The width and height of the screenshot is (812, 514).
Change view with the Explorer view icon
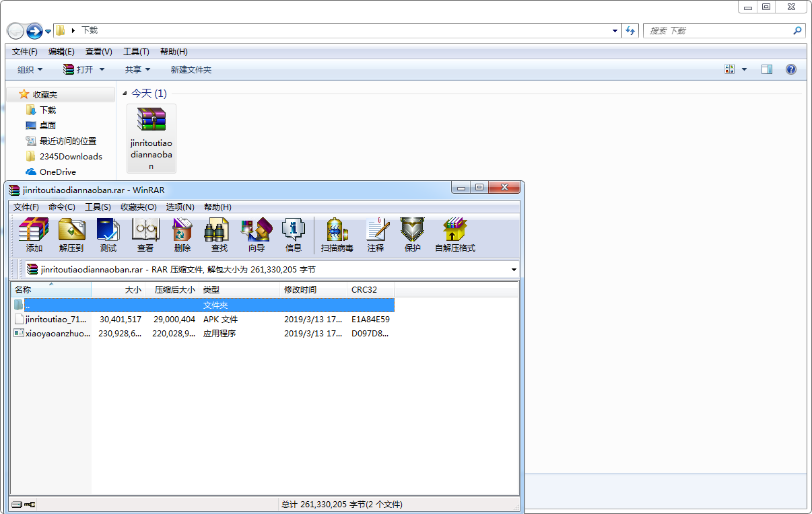729,69
